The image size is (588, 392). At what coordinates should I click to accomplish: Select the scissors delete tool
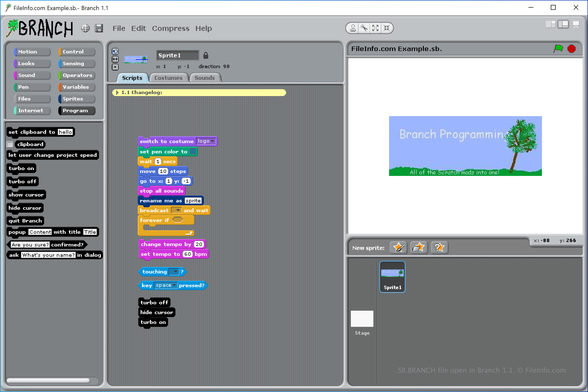click(x=364, y=28)
